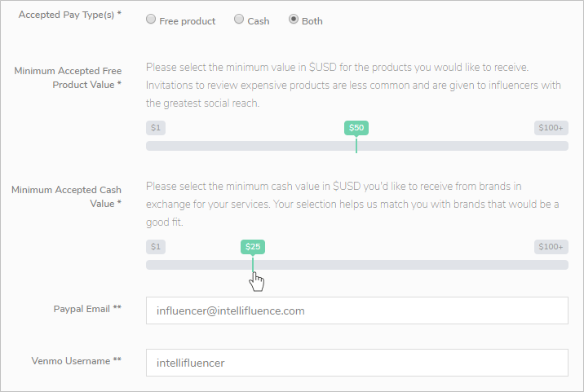Image resolution: width=584 pixels, height=392 pixels.
Task: Click the Paypal Email field label
Action: [x=87, y=308]
